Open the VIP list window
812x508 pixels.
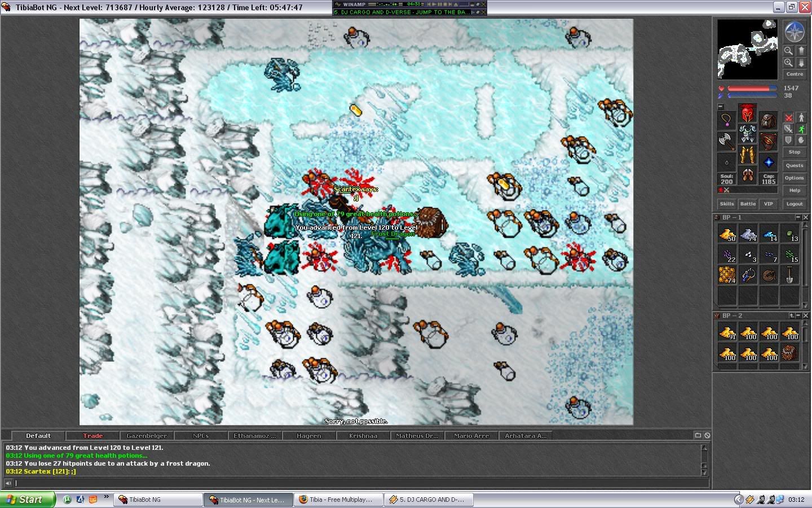[x=768, y=204]
